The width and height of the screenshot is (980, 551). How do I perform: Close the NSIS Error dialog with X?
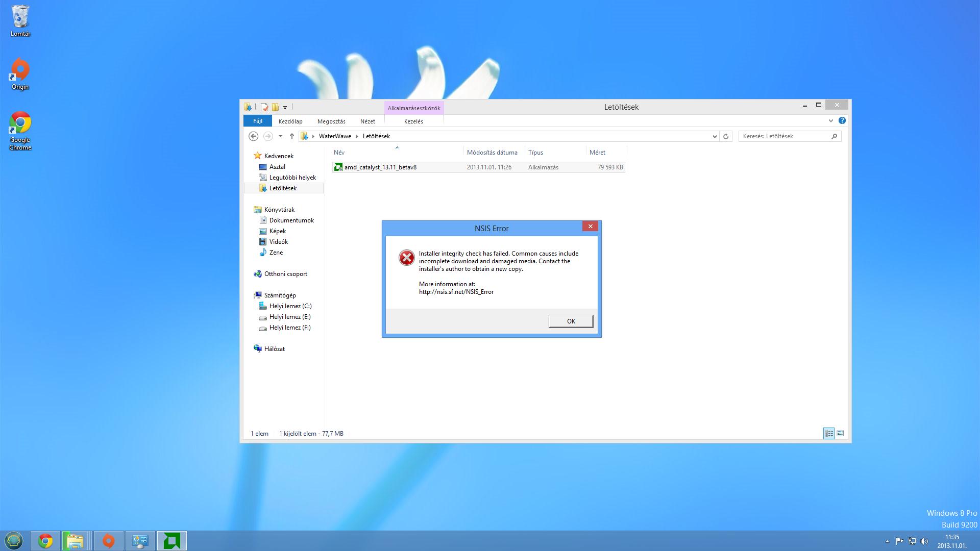pyautogui.click(x=590, y=227)
